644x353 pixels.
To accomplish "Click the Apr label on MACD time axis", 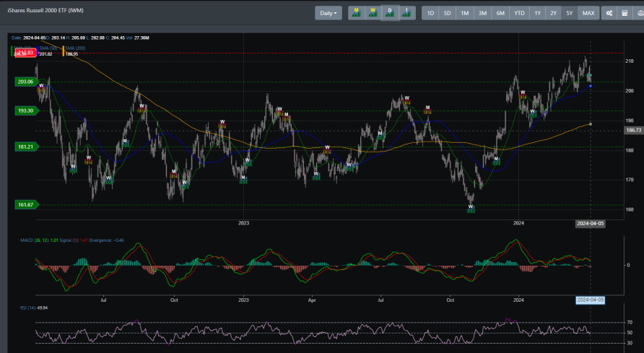I will [x=312, y=300].
